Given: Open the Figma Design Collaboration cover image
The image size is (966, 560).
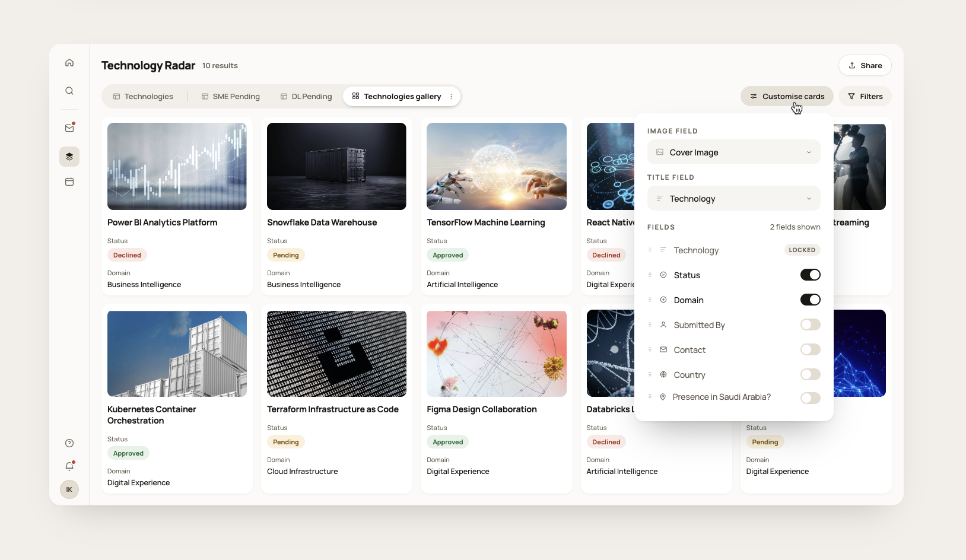Looking at the screenshot, I should pos(497,354).
